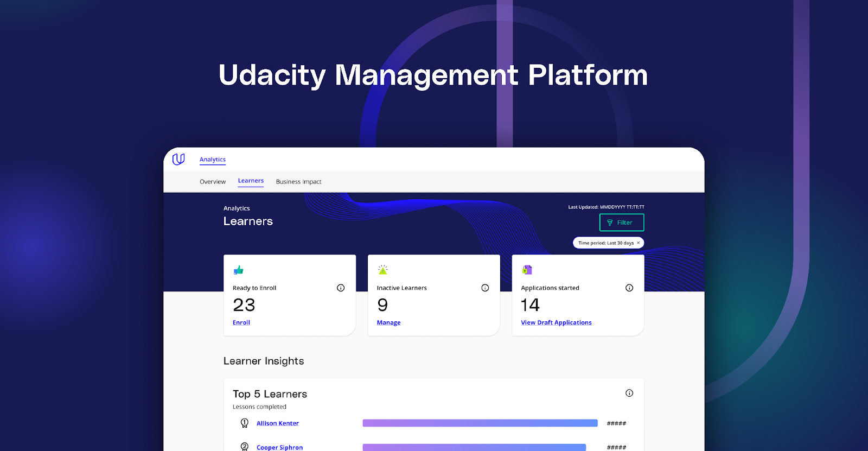Open the Analytics top navigation item

tap(213, 160)
